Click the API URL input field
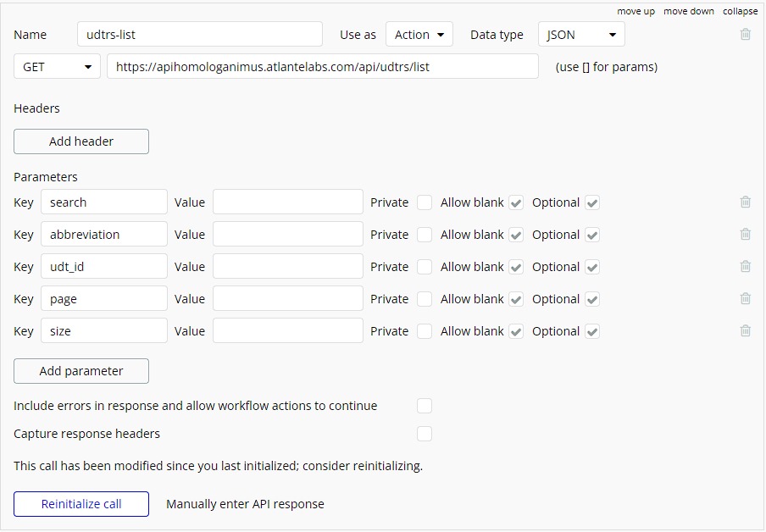The width and height of the screenshot is (766, 532). (323, 66)
